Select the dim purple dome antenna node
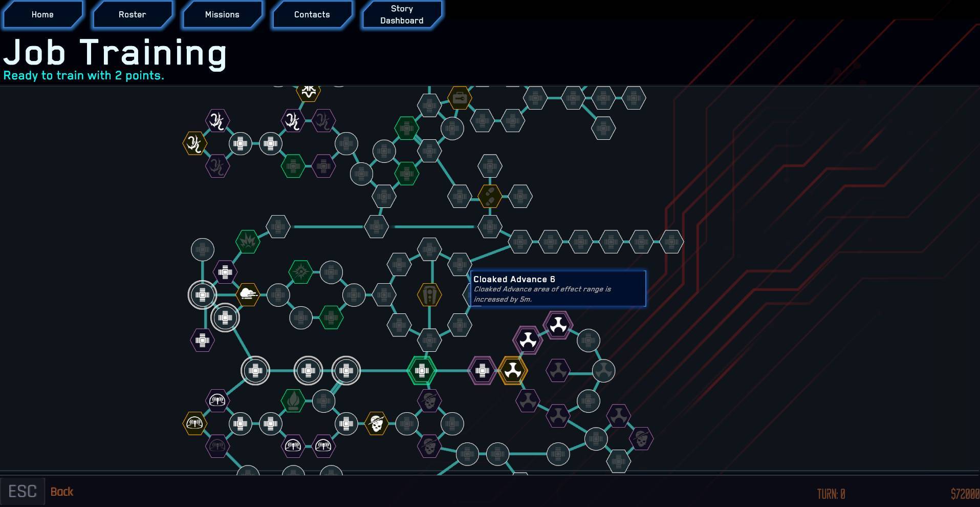Image resolution: width=980 pixels, height=507 pixels. click(217, 446)
